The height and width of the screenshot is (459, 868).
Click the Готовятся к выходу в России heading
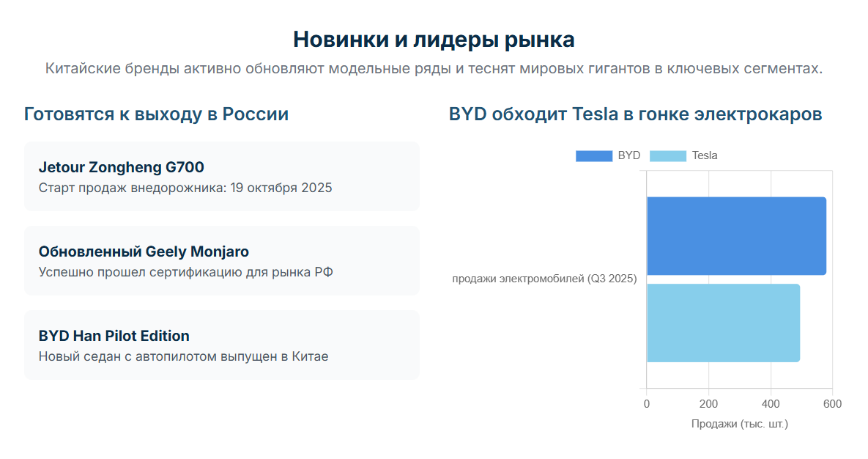pyautogui.click(x=156, y=114)
